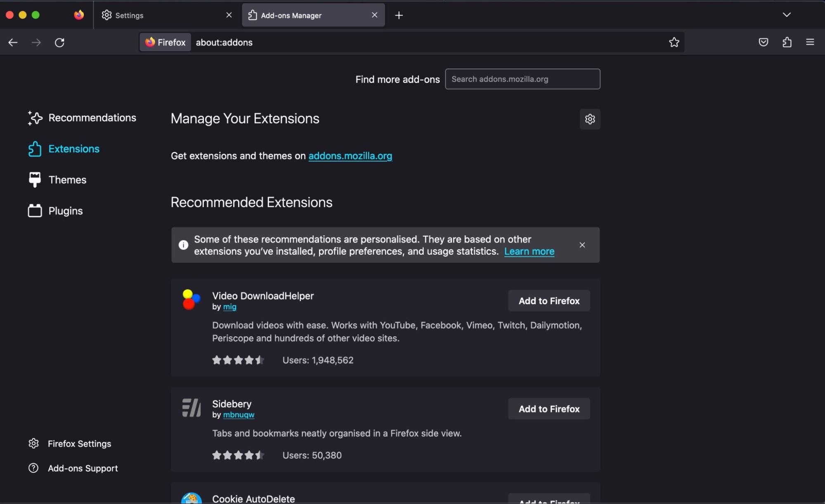Click the Sidebery star rating
This screenshot has width=825, height=504.
click(x=238, y=455)
